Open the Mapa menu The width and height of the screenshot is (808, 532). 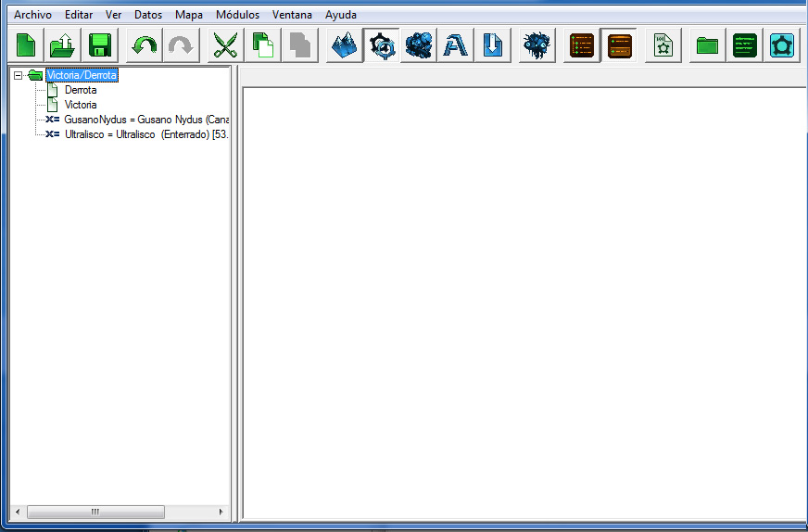pos(189,15)
